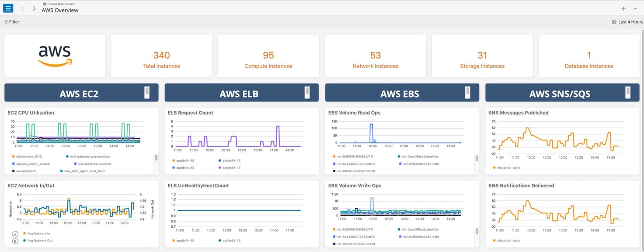Image resolution: width=644 pixels, height=252 pixels.
Task: Click the handle icon on AWS ELB header
Action: click(307, 92)
